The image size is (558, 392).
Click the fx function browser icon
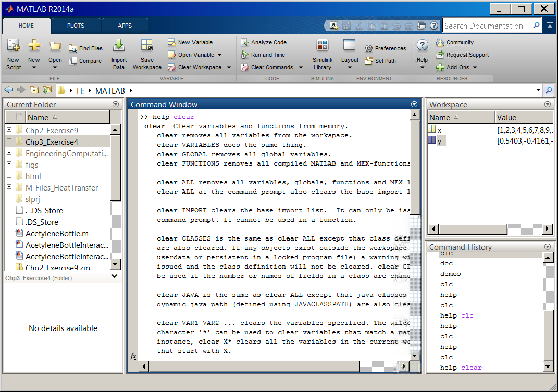coord(133,356)
